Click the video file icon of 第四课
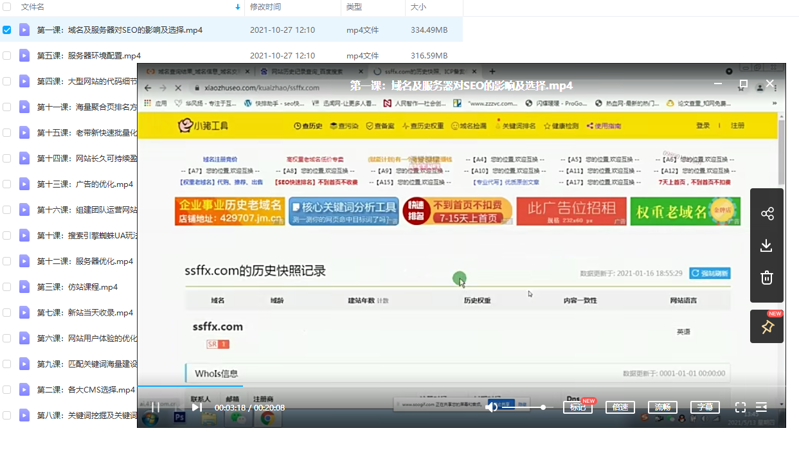 24,81
